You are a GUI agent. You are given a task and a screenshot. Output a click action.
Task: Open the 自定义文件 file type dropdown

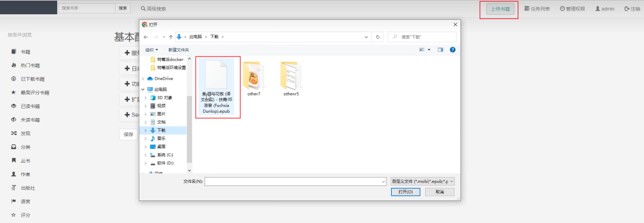pos(423,181)
